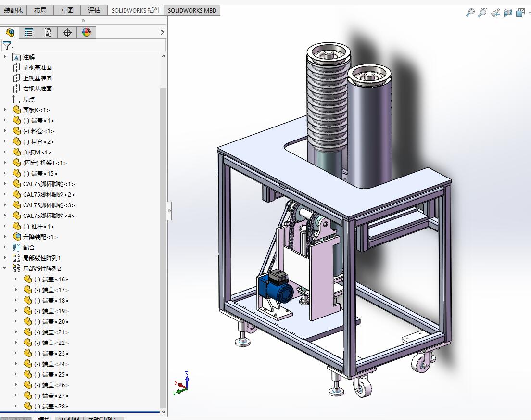Click the panel collapse handle on splitter

click(169, 211)
